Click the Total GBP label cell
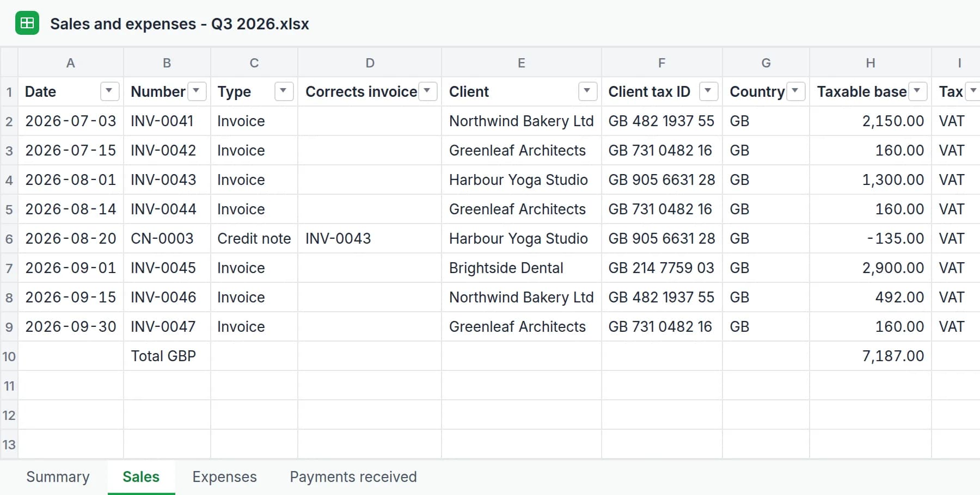The height and width of the screenshot is (495, 980). click(167, 356)
